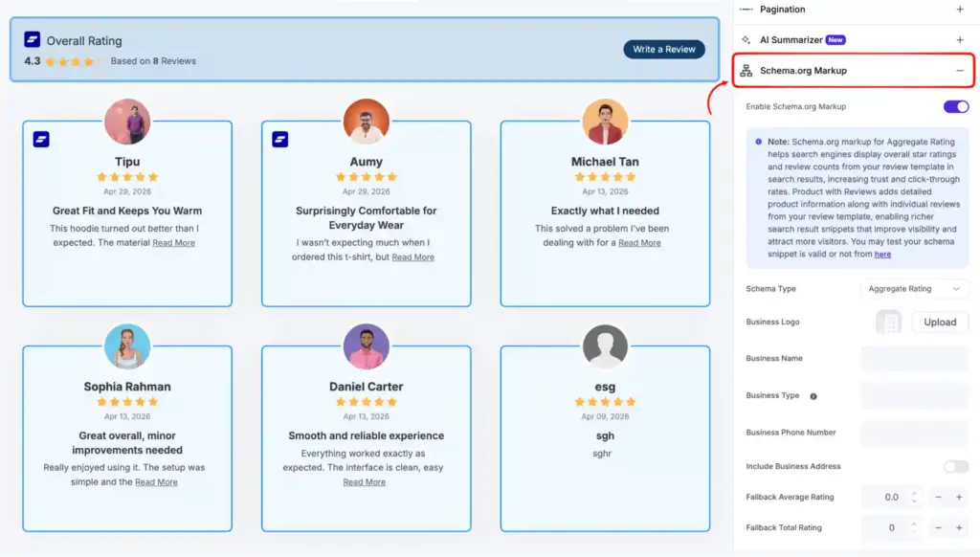The height and width of the screenshot is (557, 980).
Task: Click Read More on Michael Tan's review
Action: 639,242
